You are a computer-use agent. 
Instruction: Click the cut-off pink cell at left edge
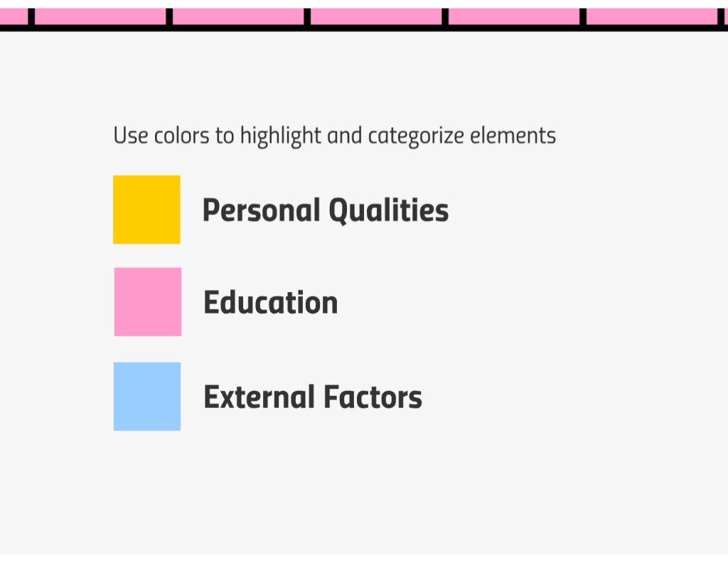click(x=14, y=16)
